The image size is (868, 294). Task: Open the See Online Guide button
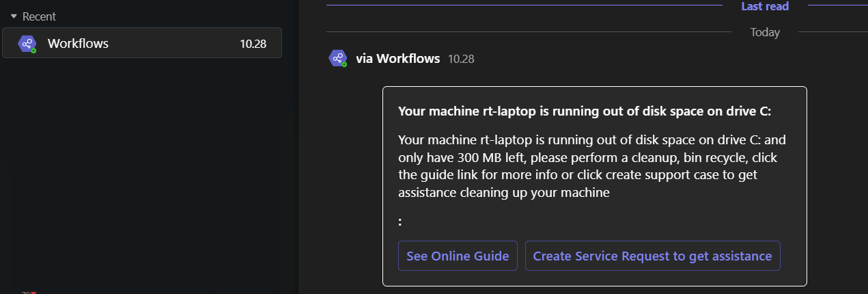coord(458,256)
